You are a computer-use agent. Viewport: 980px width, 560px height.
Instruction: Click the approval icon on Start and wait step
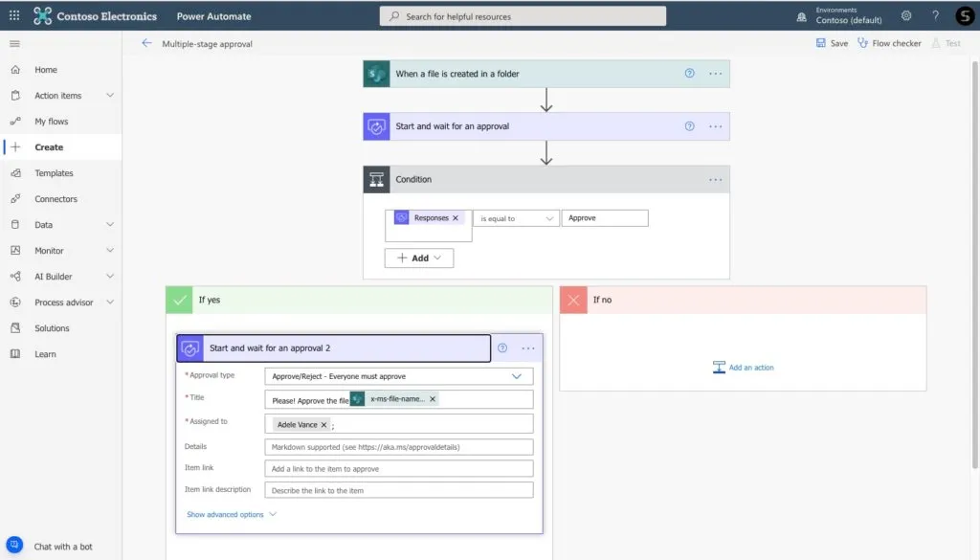(376, 126)
